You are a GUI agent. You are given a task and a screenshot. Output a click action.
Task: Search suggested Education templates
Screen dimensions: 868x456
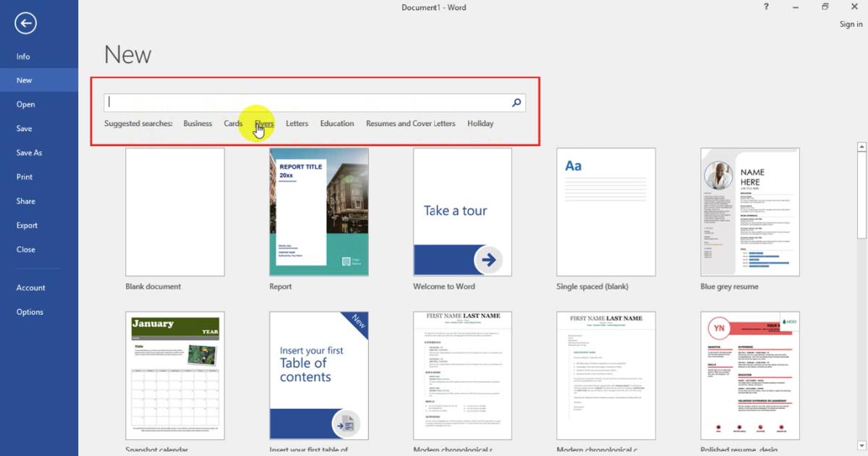click(337, 124)
